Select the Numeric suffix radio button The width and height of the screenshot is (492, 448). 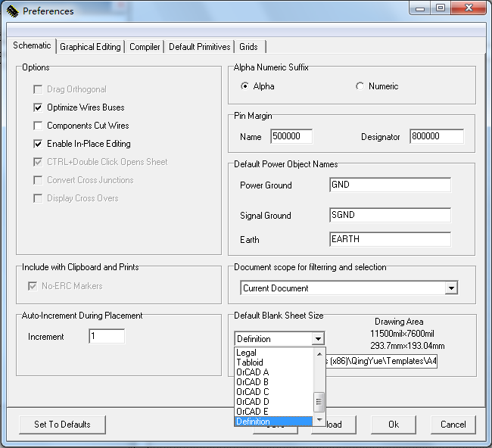coord(360,86)
